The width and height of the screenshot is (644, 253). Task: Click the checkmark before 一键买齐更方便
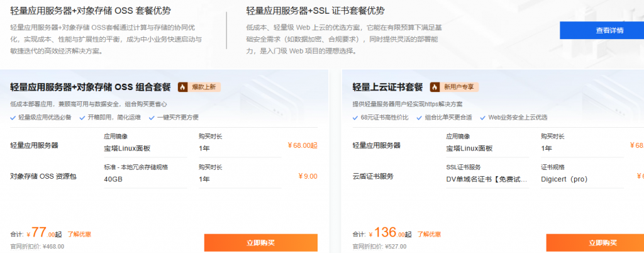coord(152,118)
